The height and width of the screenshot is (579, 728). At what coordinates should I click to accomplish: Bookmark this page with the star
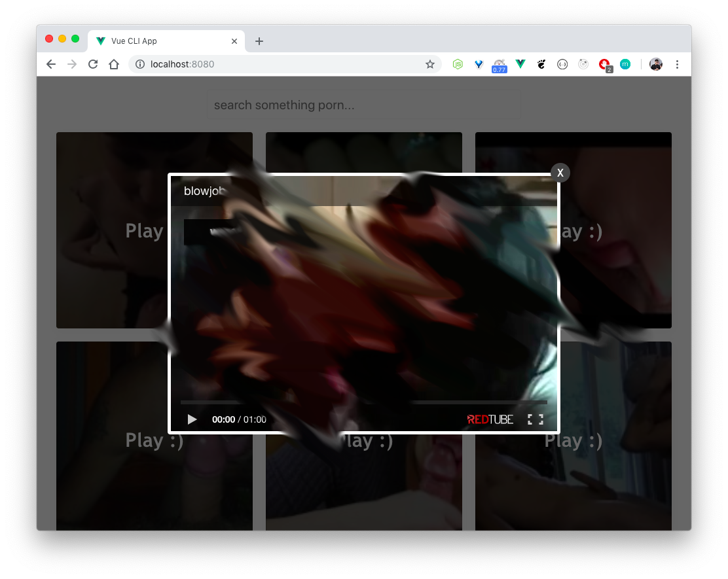pyautogui.click(x=430, y=64)
